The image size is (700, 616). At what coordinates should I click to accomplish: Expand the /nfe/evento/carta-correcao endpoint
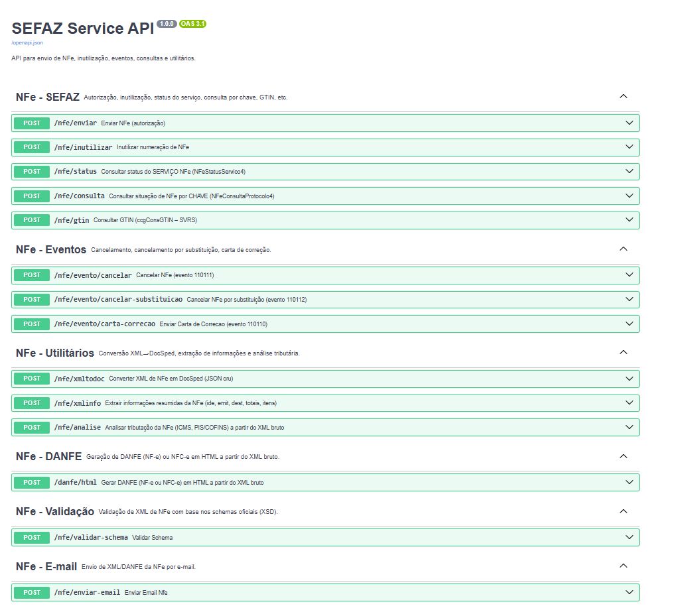[x=628, y=324]
